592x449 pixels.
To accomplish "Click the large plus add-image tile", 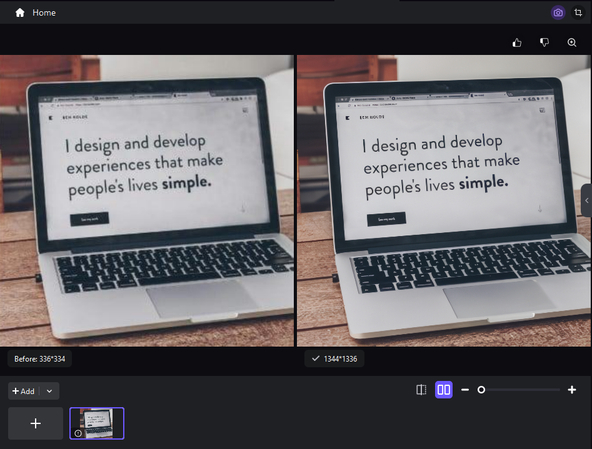I will click(35, 423).
